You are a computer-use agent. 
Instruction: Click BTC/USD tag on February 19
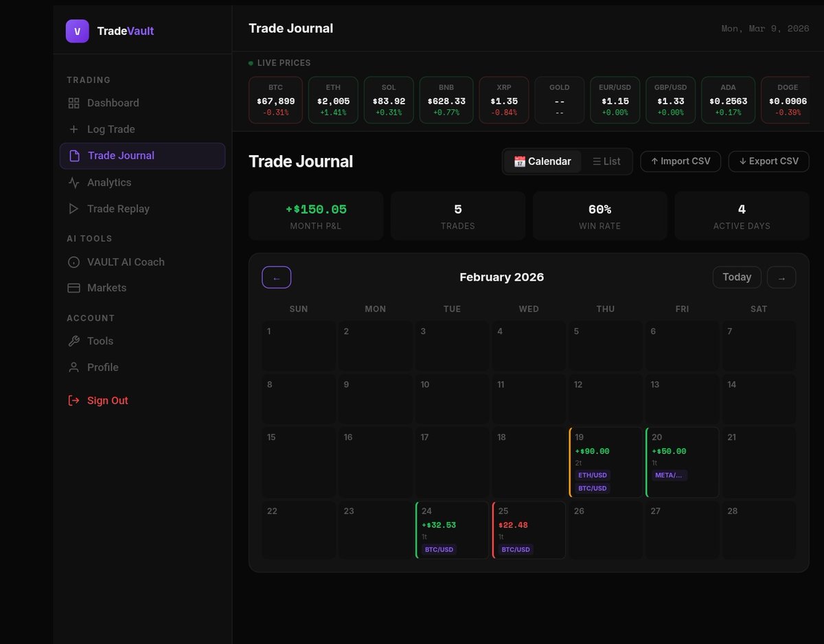(x=593, y=488)
